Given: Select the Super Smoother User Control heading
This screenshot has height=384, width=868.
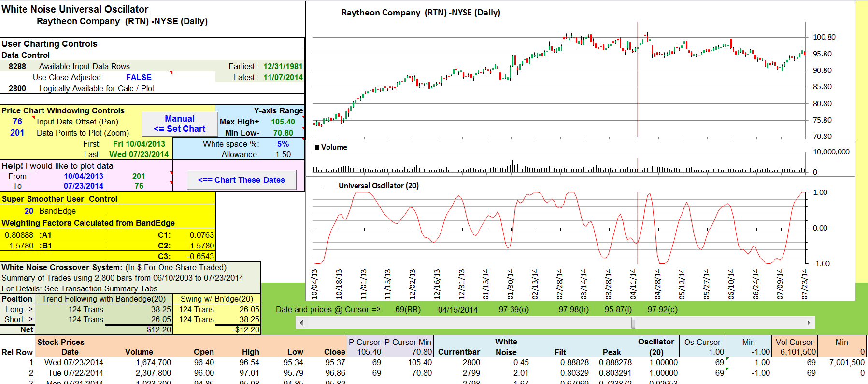Looking at the screenshot, I should [59, 199].
